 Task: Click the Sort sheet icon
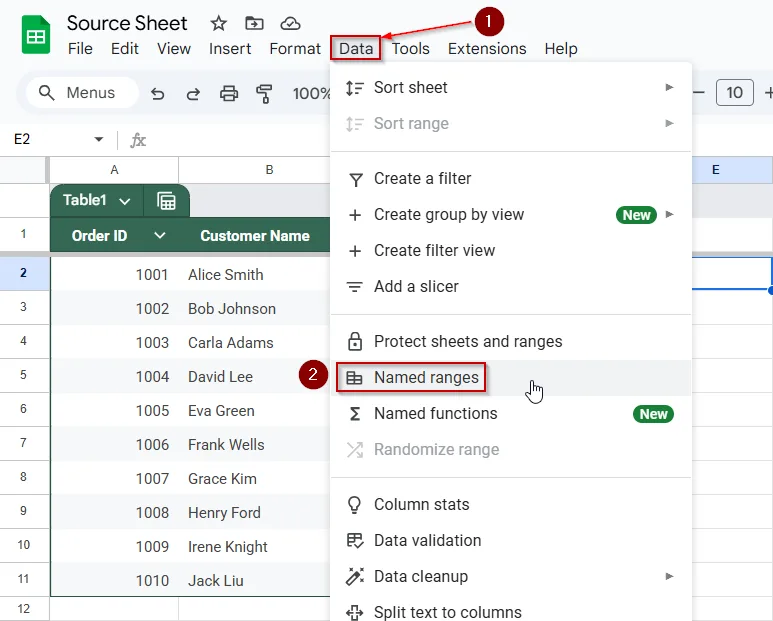[x=355, y=88]
